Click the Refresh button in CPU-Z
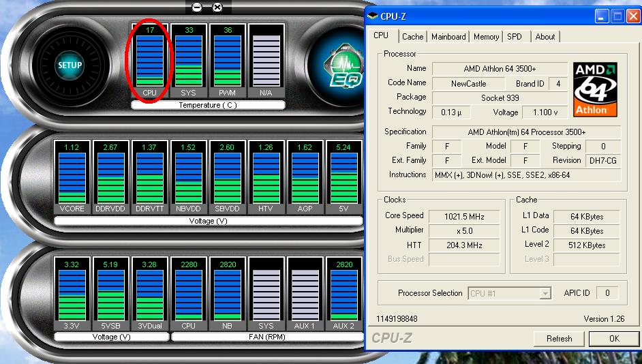Screen dimensions: 642x364 [x=559, y=339]
